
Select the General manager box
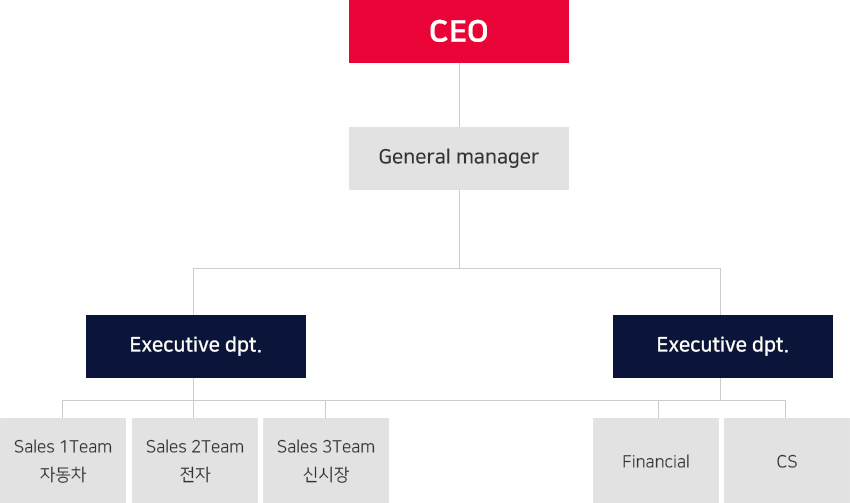click(x=459, y=158)
